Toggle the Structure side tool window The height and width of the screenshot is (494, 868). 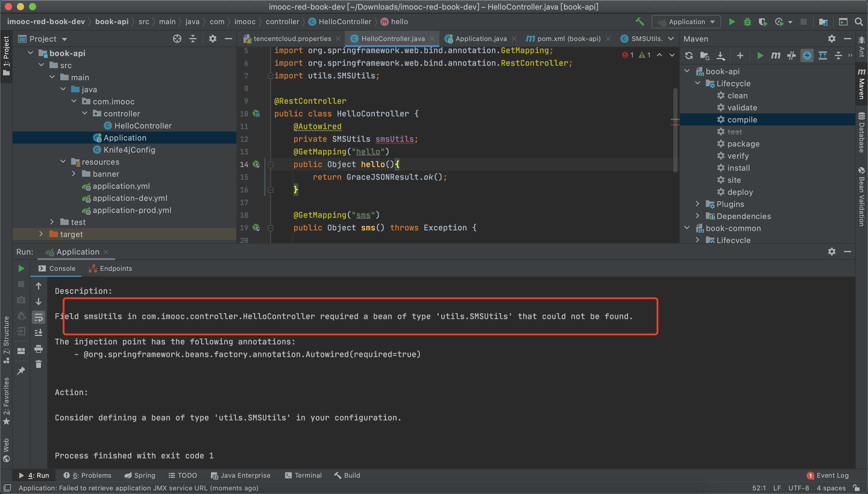6,340
